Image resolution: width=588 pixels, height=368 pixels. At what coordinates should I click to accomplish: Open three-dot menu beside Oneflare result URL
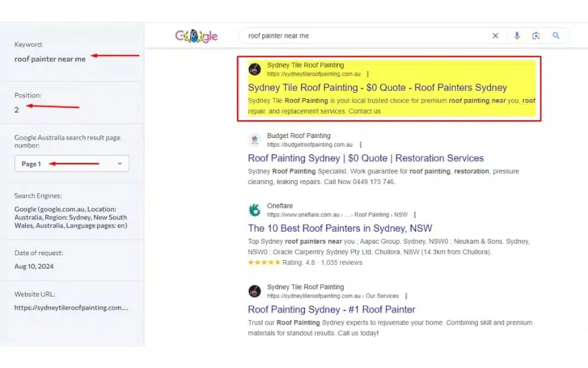pos(415,215)
